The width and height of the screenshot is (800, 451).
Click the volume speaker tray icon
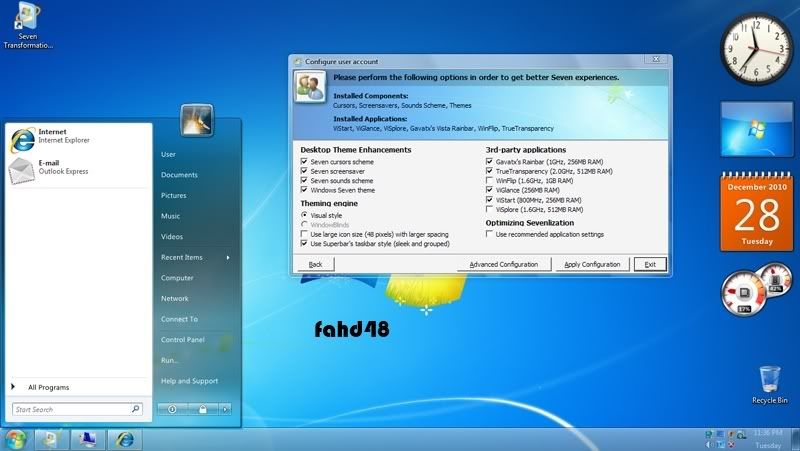click(710, 445)
